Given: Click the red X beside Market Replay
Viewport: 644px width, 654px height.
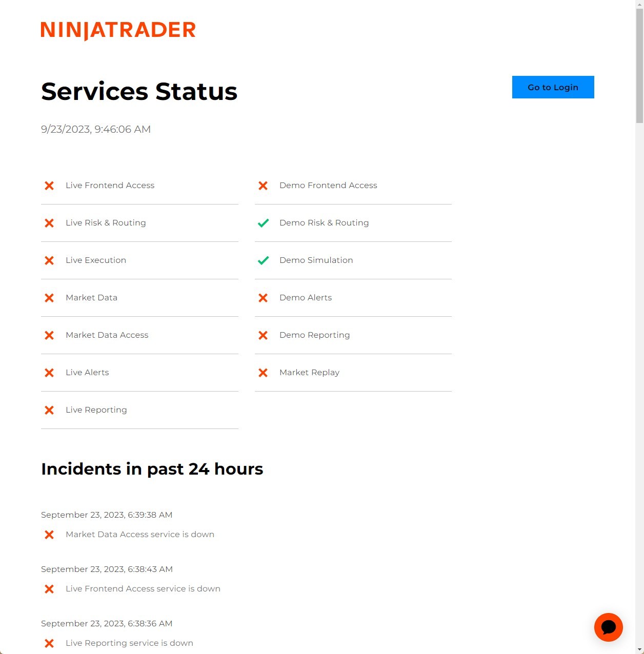Looking at the screenshot, I should click(x=263, y=373).
